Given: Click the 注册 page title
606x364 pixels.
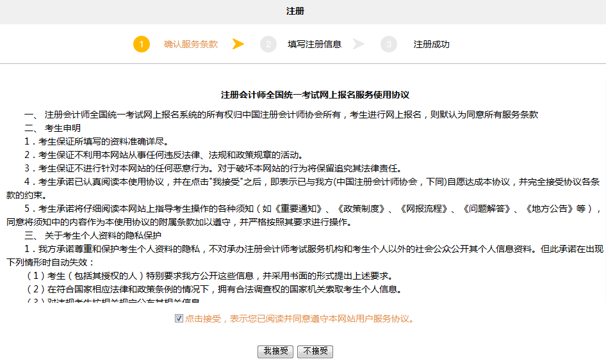Looking at the screenshot, I should tap(295, 12).
